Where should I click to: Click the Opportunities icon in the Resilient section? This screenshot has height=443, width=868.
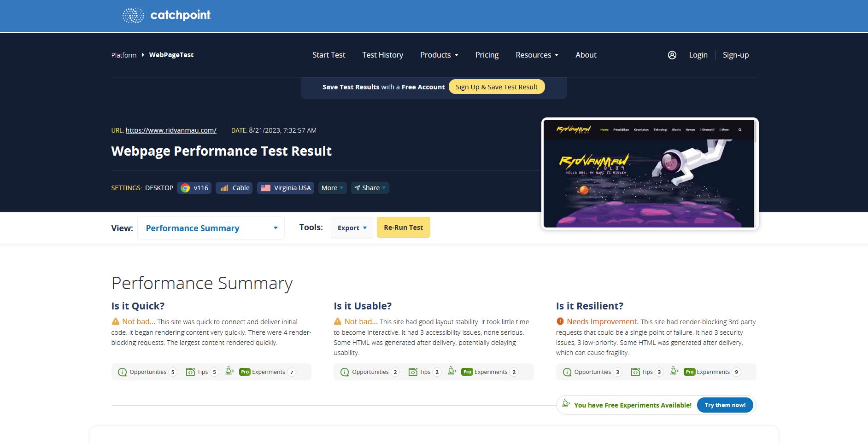pos(567,372)
